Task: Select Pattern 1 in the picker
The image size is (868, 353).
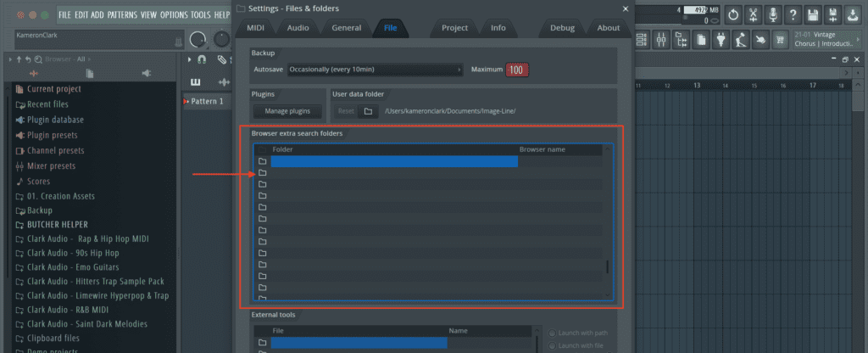Action: click(207, 102)
